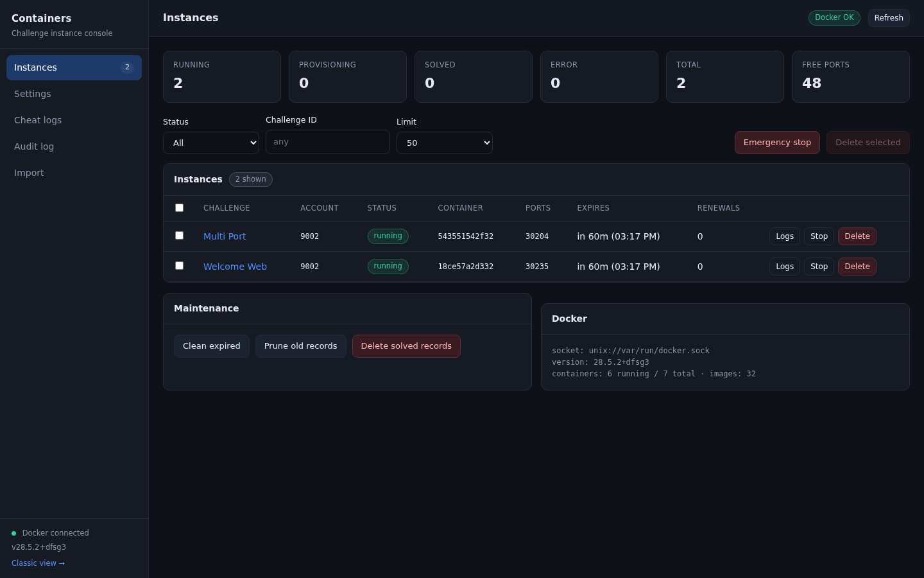Open the Multi Port challenge link

coord(225,236)
